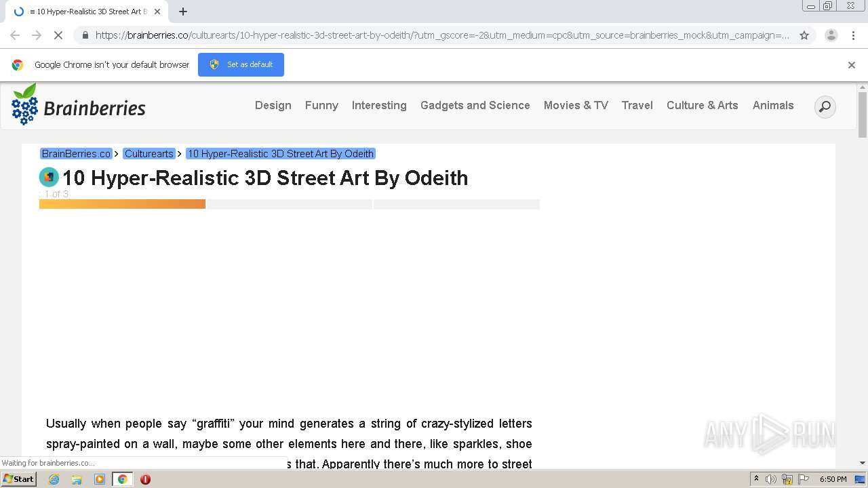Show hidden system tray icons
Viewport: 868px width, 488px height.
pos(756,479)
